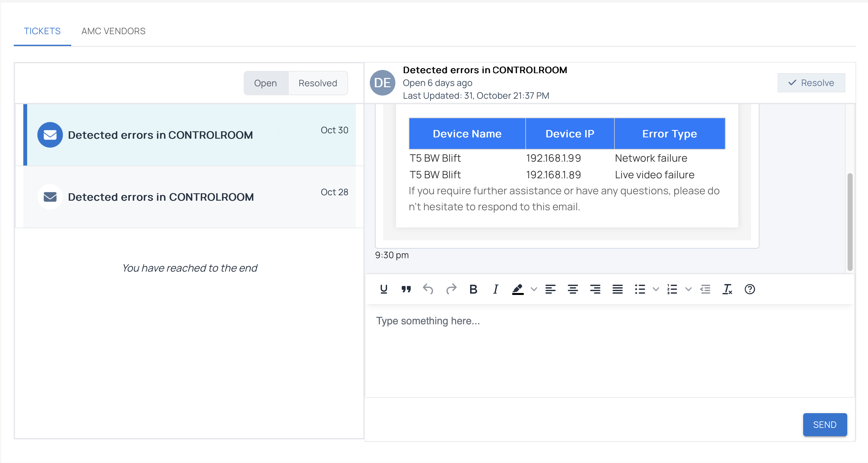Switch to the TICKETS tab
The image size is (868, 463).
point(42,31)
